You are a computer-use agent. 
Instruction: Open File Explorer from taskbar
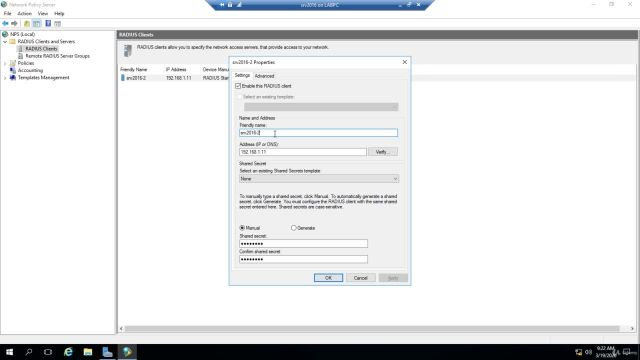88,351
